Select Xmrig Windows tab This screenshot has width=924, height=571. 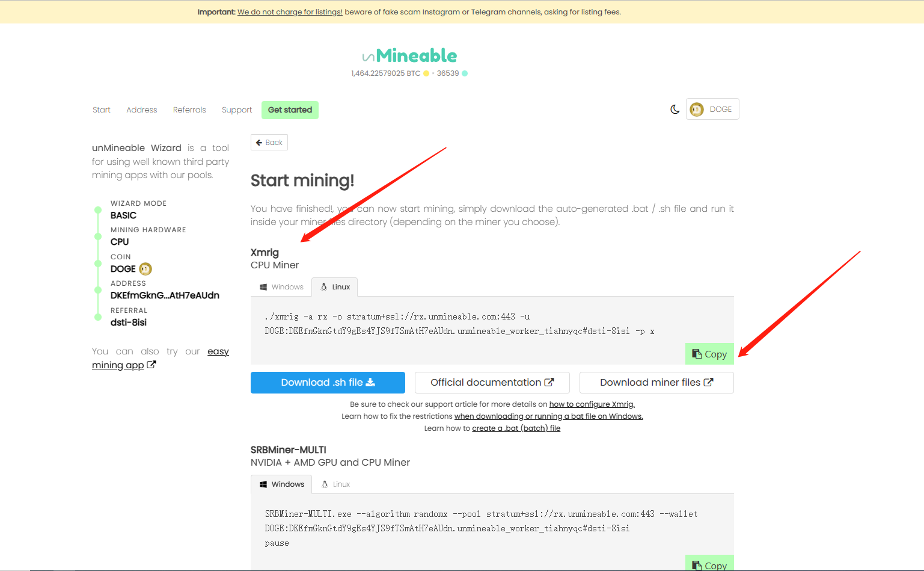click(x=281, y=287)
